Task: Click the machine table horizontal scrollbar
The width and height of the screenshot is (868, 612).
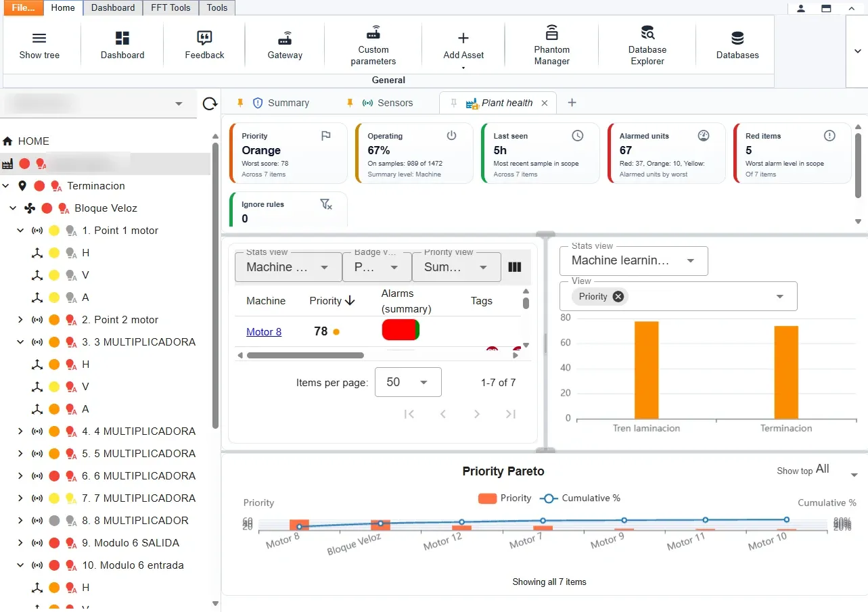Action: (x=305, y=355)
